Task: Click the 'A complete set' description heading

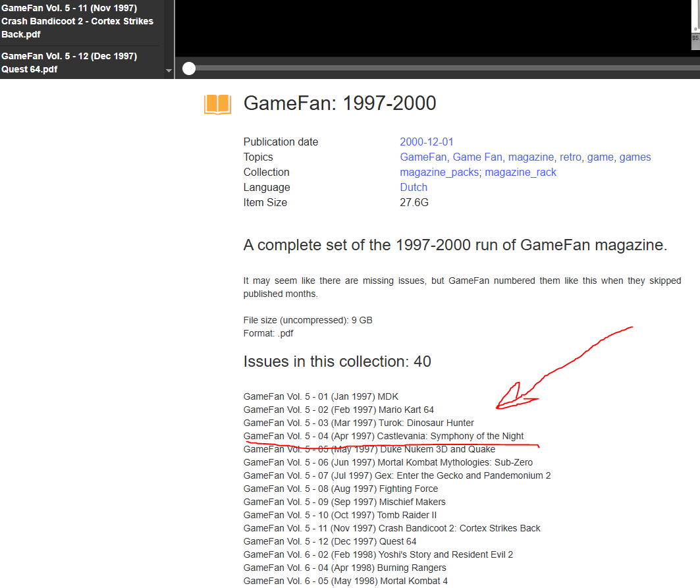Action: coord(455,245)
